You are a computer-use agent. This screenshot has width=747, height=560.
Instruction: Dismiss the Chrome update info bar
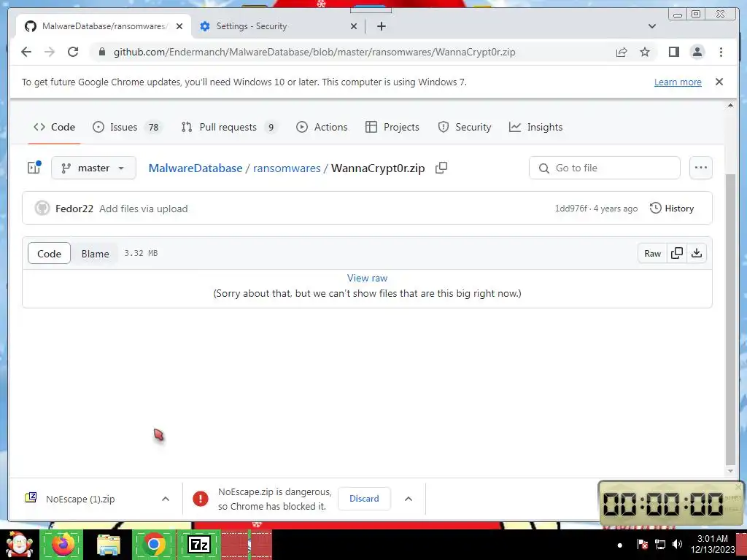719,82
